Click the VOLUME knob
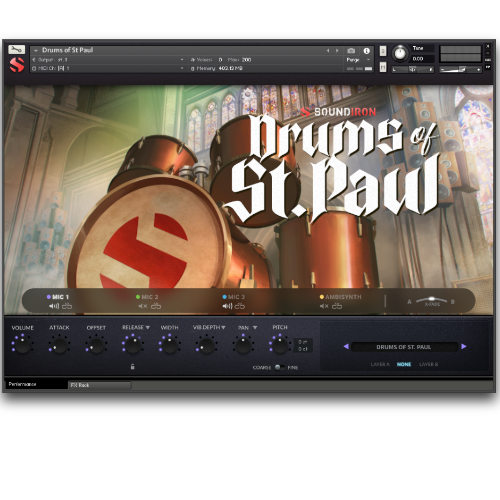Screen dimensions: 500x500 pos(22,345)
